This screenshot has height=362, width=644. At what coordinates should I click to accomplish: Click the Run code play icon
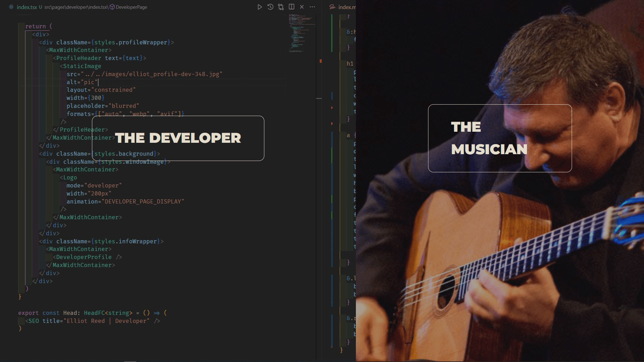click(260, 7)
